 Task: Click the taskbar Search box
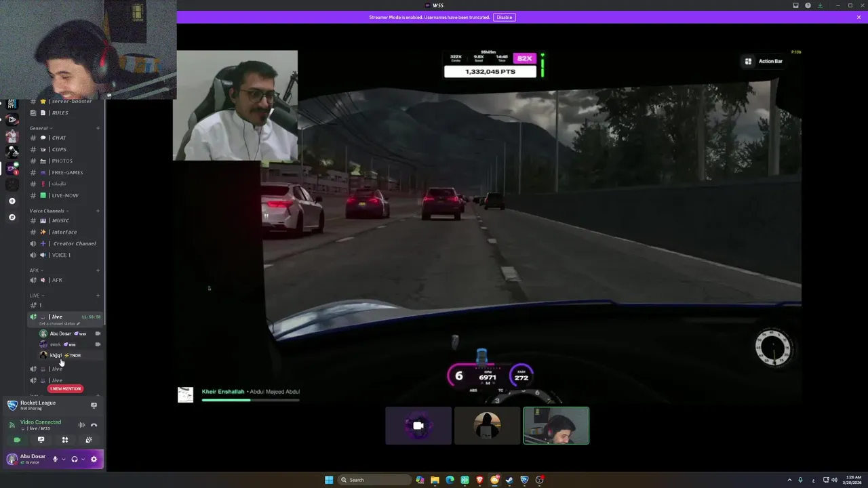[374, 480]
